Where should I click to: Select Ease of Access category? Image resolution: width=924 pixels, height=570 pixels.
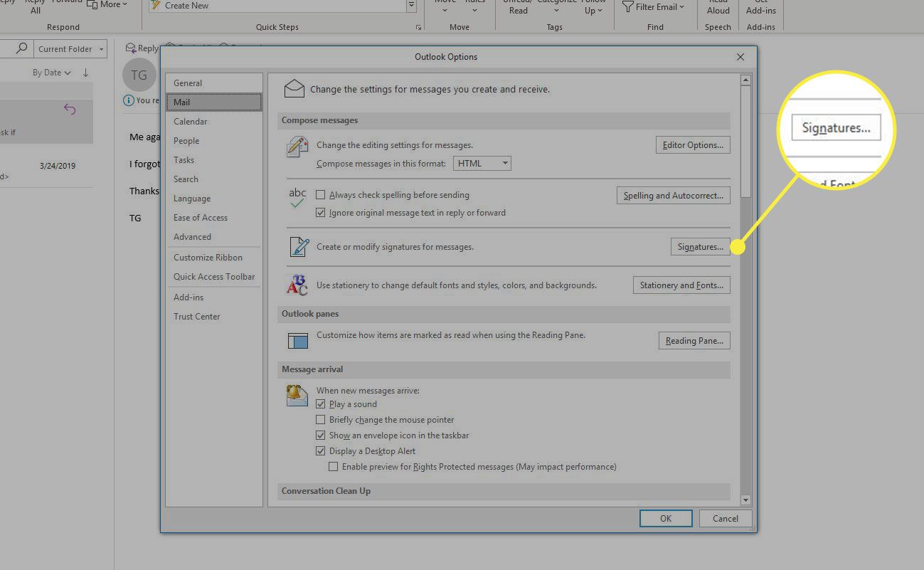coord(214,218)
